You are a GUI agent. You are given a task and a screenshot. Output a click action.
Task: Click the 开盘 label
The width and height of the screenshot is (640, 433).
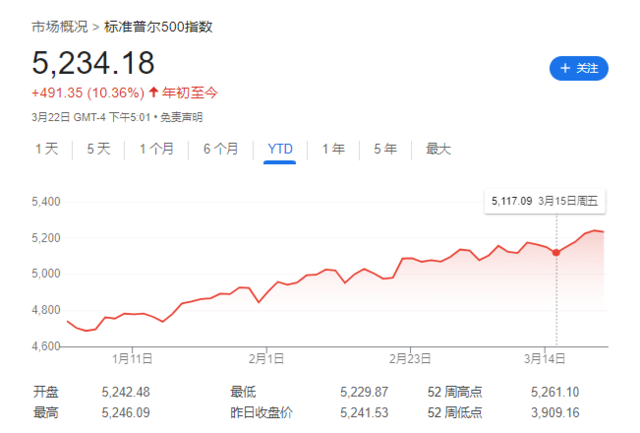(x=46, y=392)
